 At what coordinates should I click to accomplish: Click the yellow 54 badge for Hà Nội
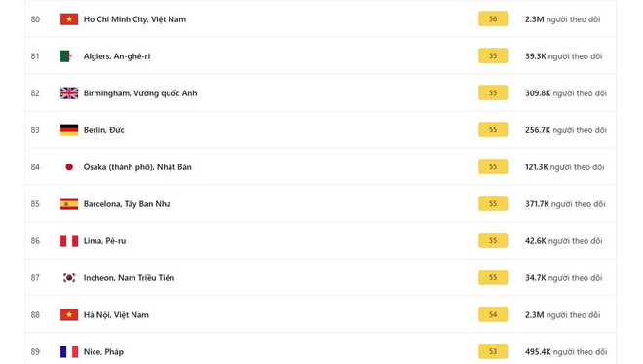pyautogui.click(x=493, y=314)
